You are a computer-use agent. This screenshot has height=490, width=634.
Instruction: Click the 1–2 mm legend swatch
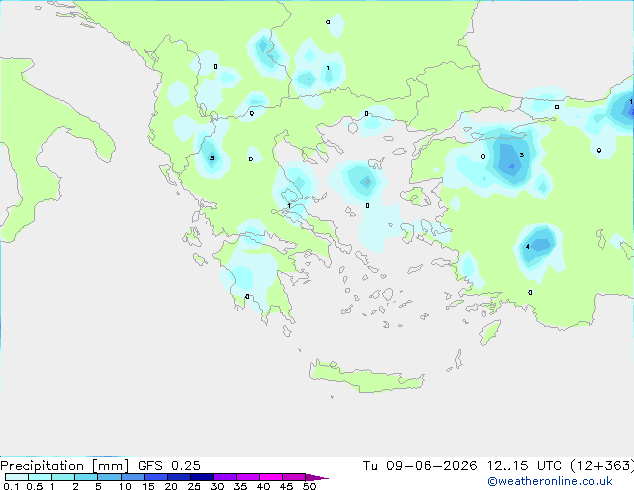[x=63, y=477]
